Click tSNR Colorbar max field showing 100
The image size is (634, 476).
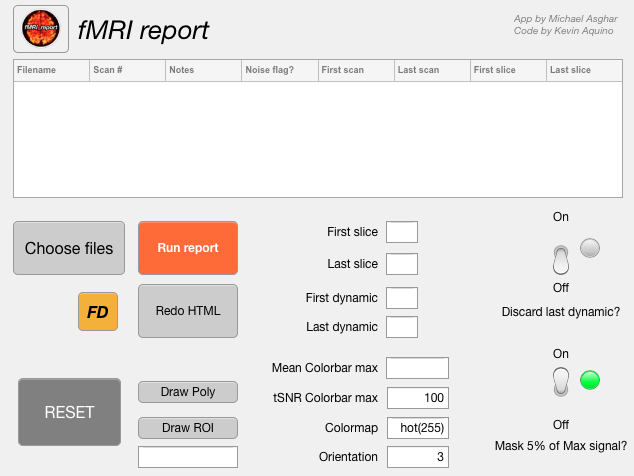pos(418,398)
